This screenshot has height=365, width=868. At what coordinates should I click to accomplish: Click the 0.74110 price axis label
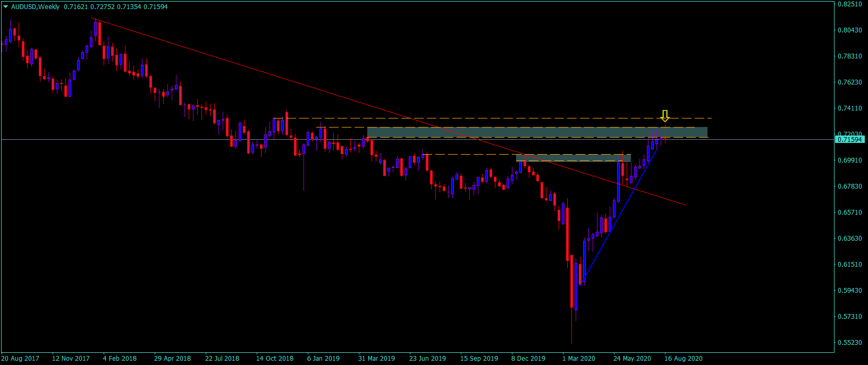pos(849,108)
